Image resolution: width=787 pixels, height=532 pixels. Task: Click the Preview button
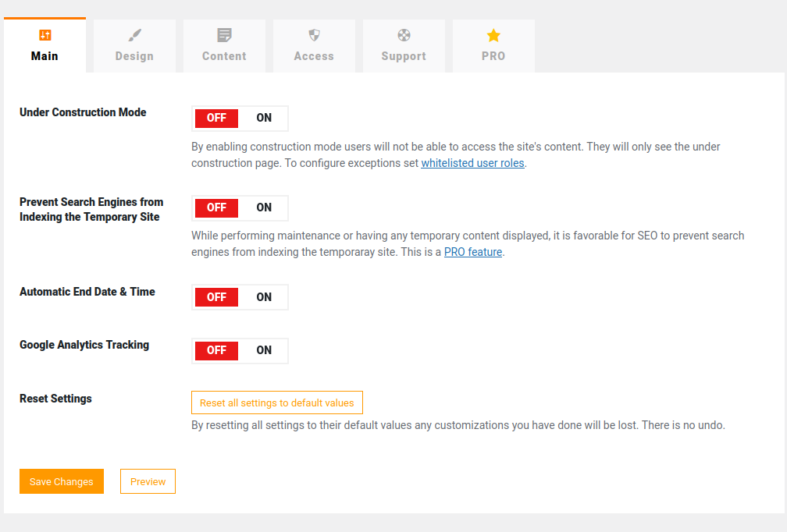pyautogui.click(x=148, y=481)
